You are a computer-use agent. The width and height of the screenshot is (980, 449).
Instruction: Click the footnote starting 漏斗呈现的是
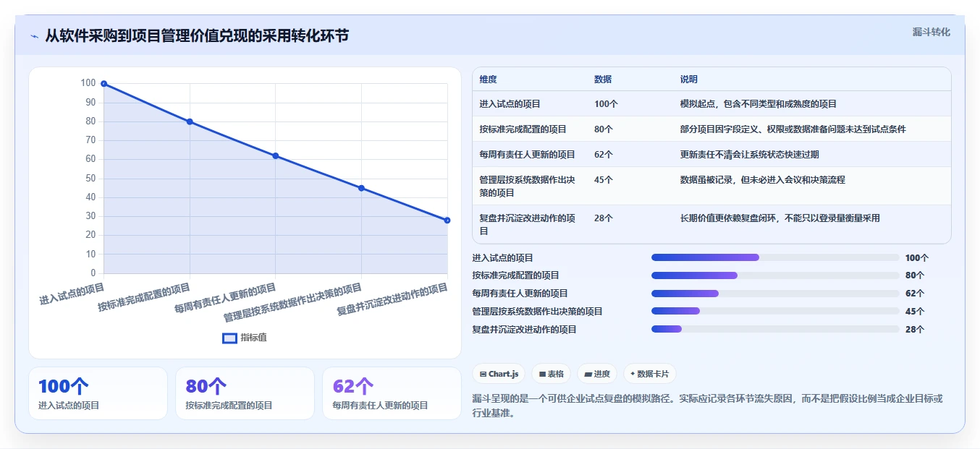[707, 406]
